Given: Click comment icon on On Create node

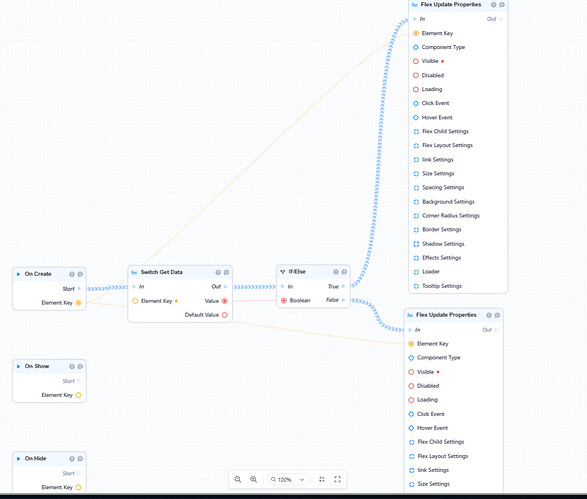Looking at the screenshot, I should click(x=80, y=274).
